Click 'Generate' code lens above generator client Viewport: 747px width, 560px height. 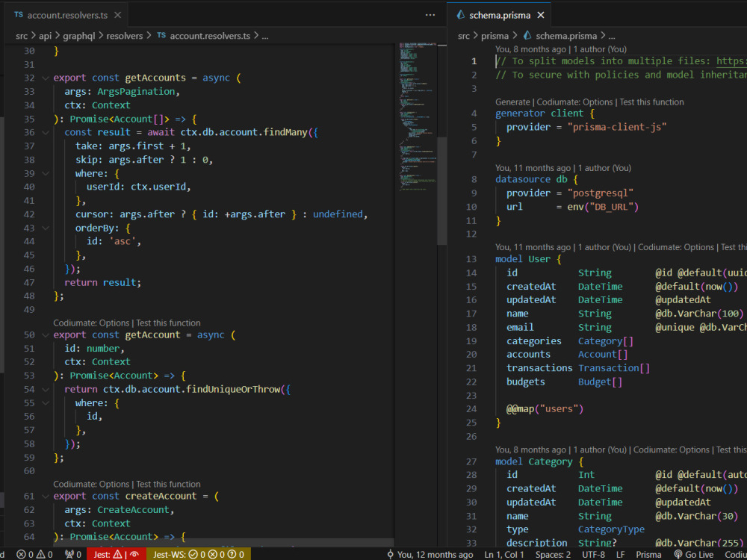512,102
